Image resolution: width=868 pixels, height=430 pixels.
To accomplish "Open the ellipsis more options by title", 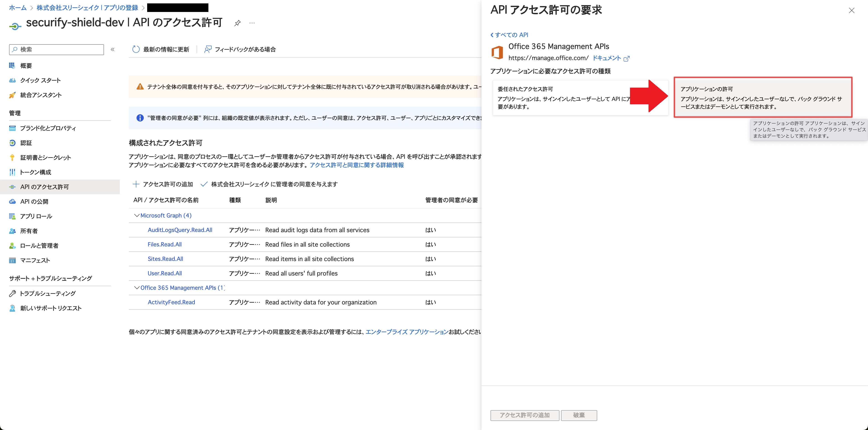I will click(252, 23).
